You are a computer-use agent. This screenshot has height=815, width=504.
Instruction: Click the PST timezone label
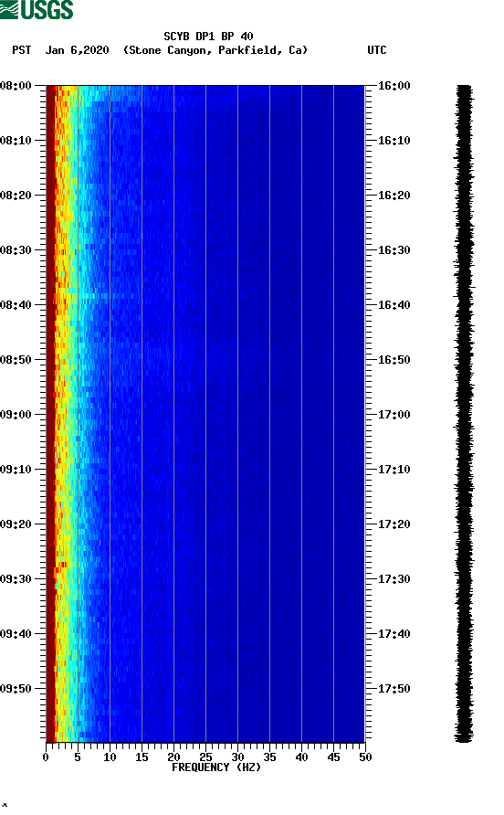[21, 50]
